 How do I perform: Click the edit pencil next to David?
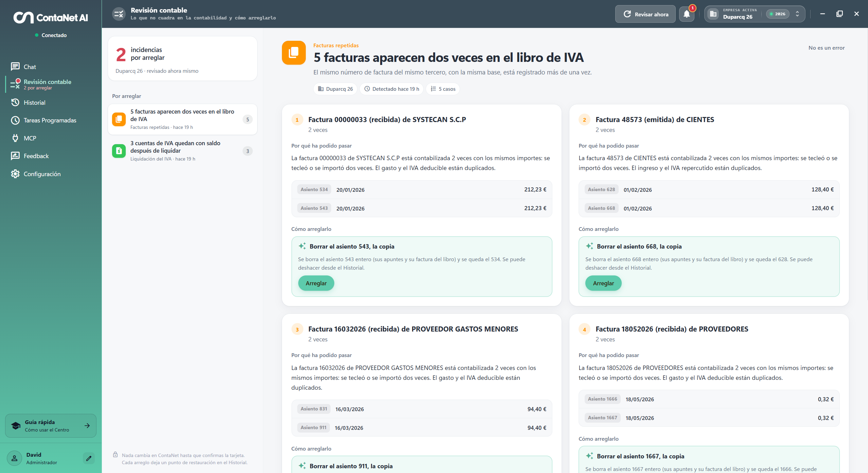pyautogui.click(x=89, y=458)
